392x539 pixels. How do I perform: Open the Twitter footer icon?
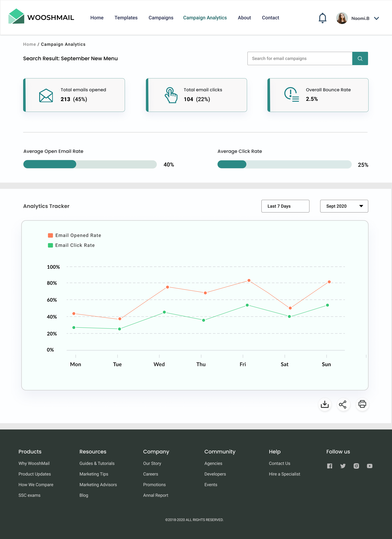tap(343, 466)
